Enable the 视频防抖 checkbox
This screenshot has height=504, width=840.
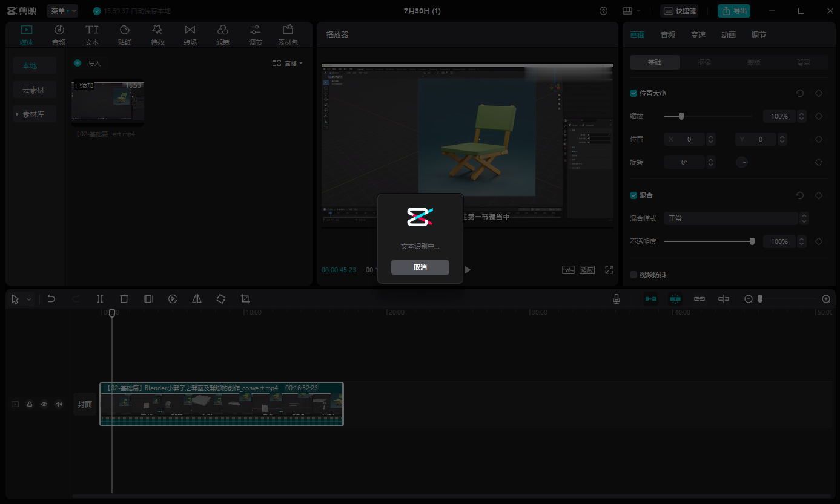pyautogui.click(x=633, y=275)
